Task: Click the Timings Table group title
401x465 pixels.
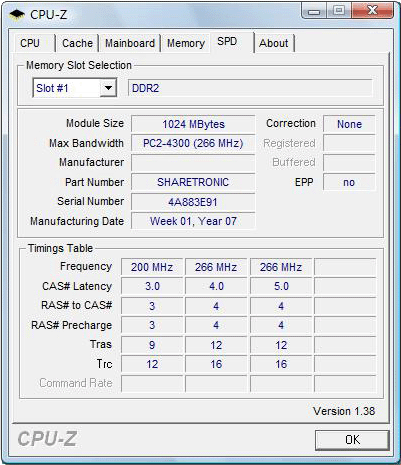Action: (x=60, y=248)
